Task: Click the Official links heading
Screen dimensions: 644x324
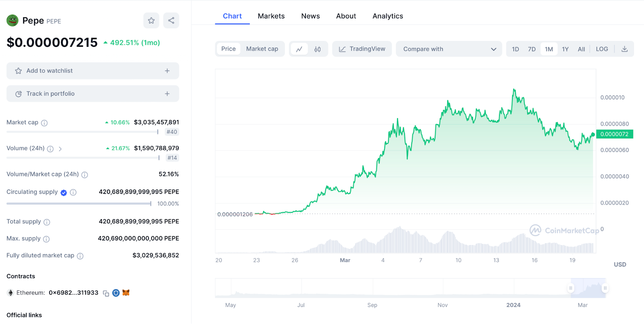Action: pos(24,315)
